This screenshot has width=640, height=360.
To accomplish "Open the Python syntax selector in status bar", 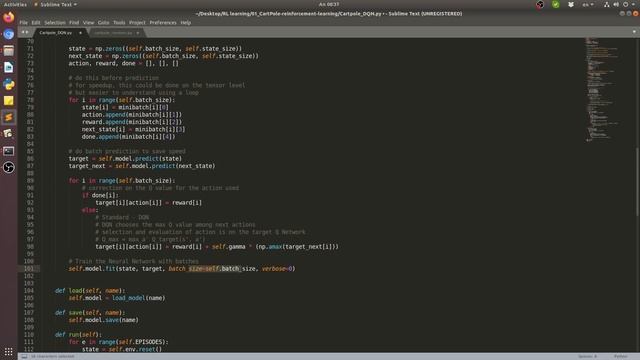I will (620, 356).
